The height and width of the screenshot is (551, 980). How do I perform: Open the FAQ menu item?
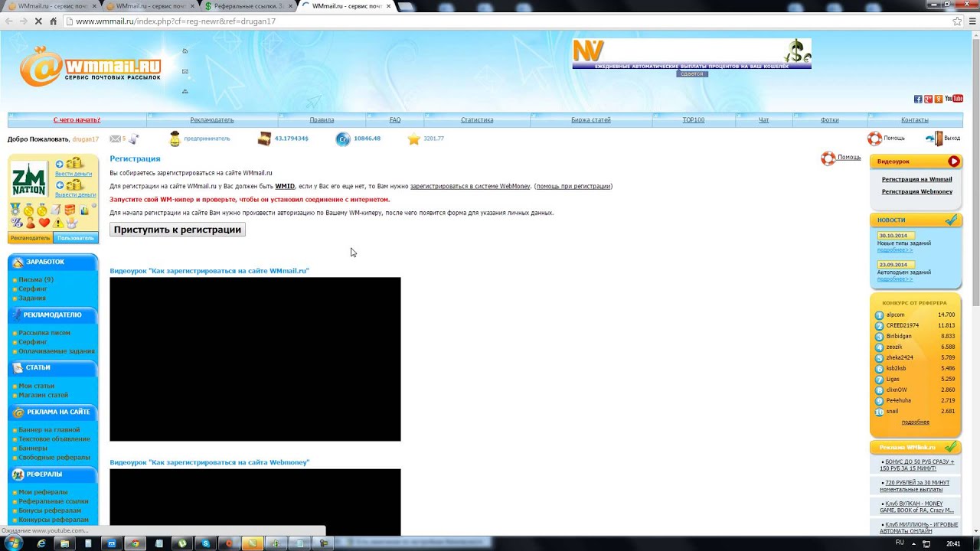click(x=395, y=120)
